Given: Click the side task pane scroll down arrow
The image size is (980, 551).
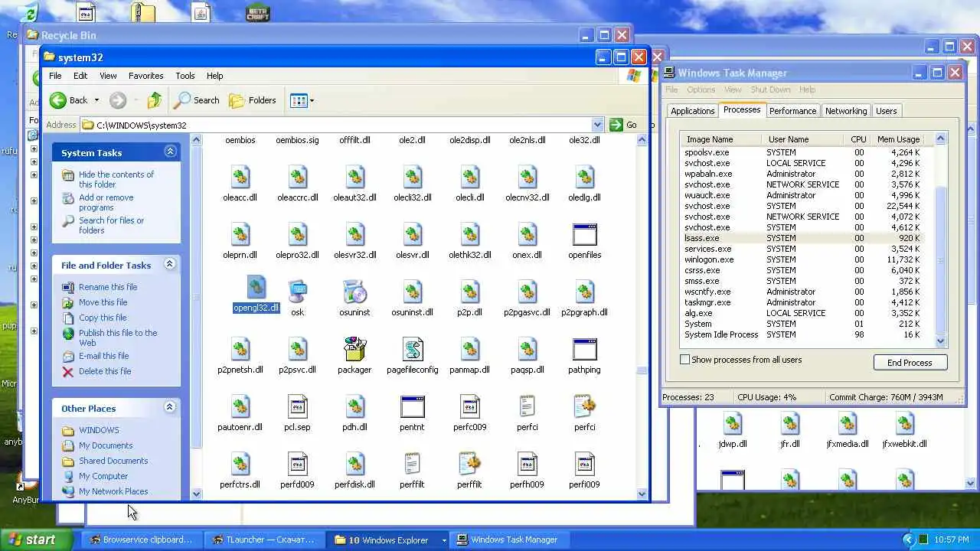Looking at the screenshot, I should click(196, 494).
